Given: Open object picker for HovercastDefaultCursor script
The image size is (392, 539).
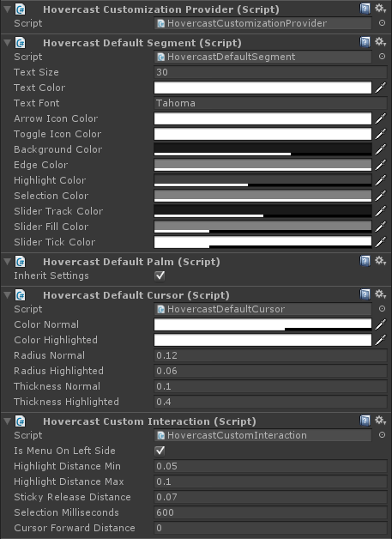Looking at the screenshot, I should click(382, 309).
